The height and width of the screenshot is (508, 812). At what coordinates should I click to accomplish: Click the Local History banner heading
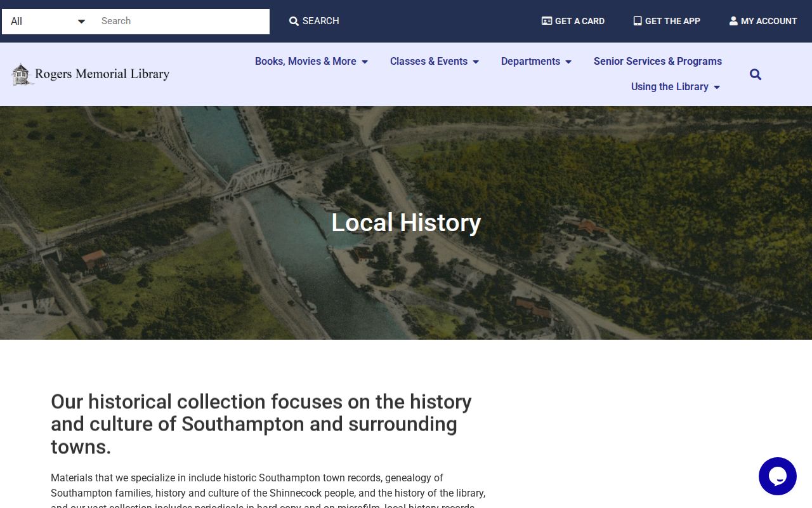[x=406, y=223]
